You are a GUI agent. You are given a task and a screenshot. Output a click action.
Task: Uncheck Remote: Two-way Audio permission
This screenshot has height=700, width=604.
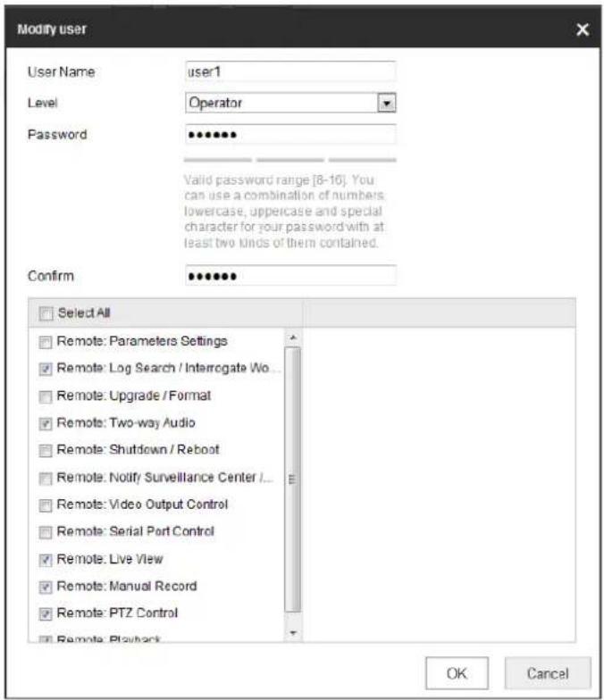(45, 423)
